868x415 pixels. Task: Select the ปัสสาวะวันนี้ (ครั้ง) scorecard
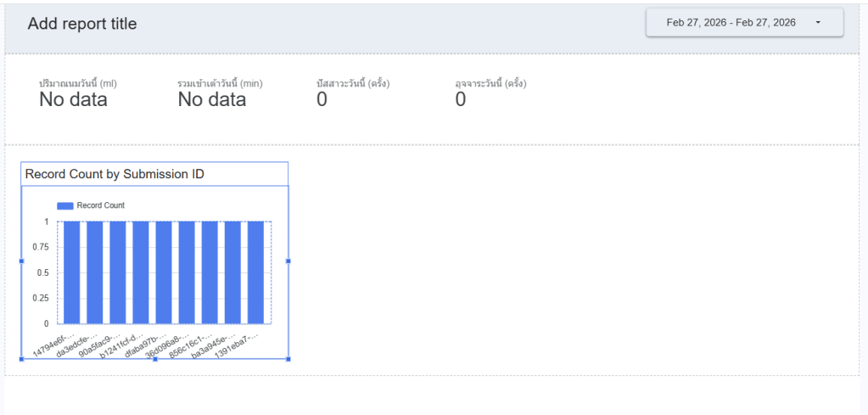point(352,93)
